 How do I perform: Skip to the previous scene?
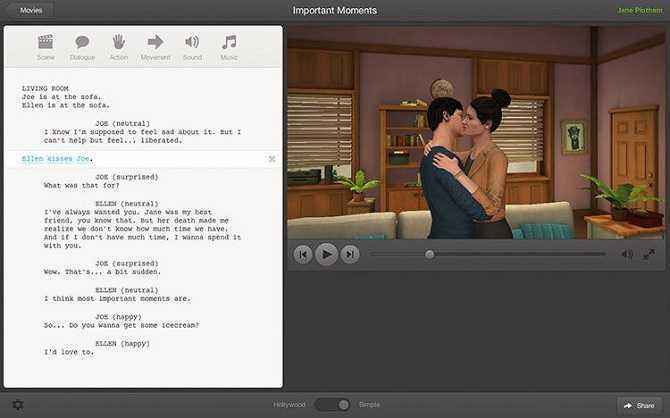click(302, 254)
